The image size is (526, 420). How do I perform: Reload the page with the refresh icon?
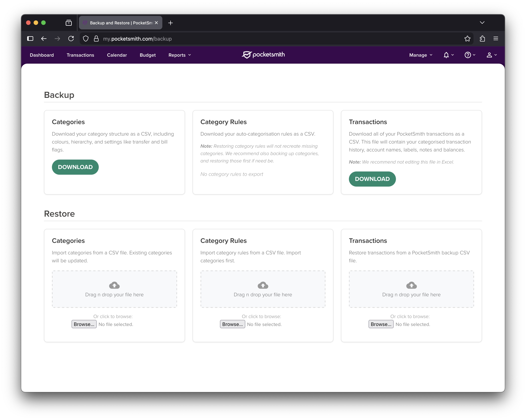pos(71,39)
